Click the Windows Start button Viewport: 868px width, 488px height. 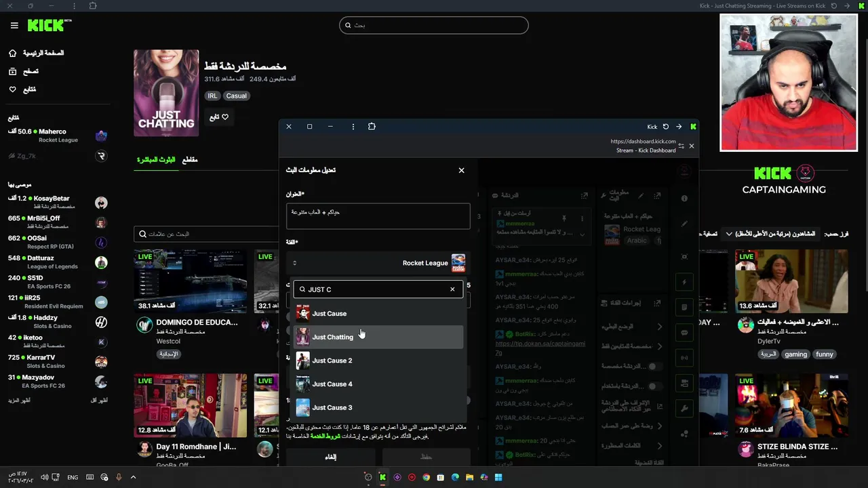(x=498, y=477)
